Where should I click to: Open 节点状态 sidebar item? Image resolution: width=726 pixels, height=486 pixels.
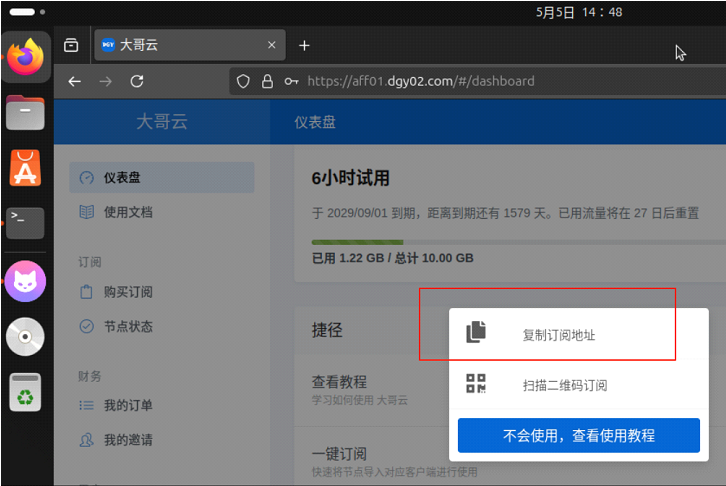pos(128,326)
